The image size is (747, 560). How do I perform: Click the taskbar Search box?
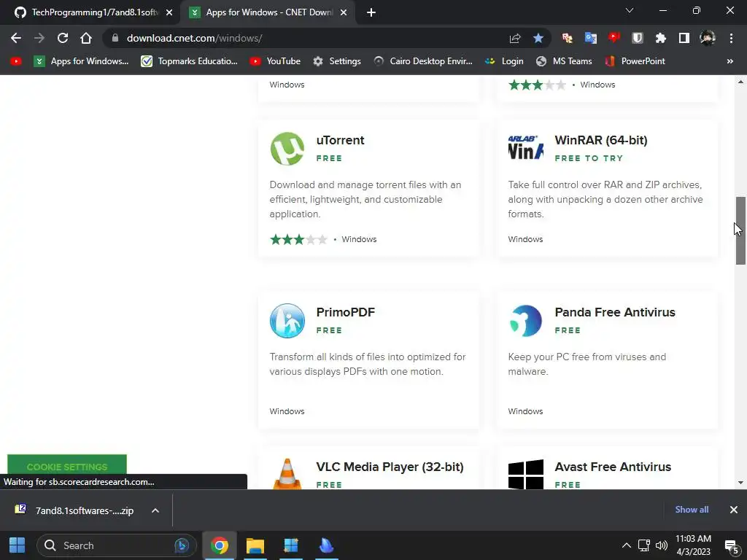(116, 545)
